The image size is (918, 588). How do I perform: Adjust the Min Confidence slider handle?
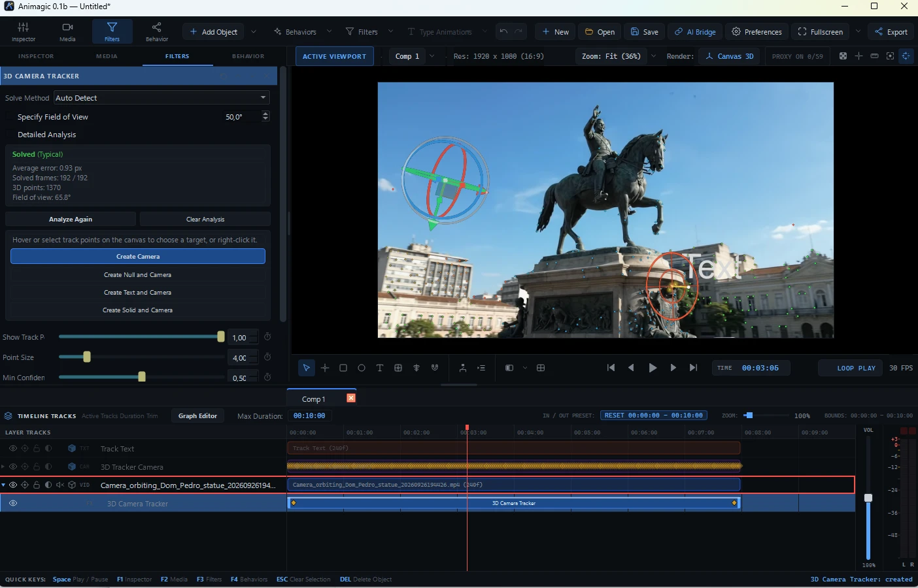pos(142,377)
